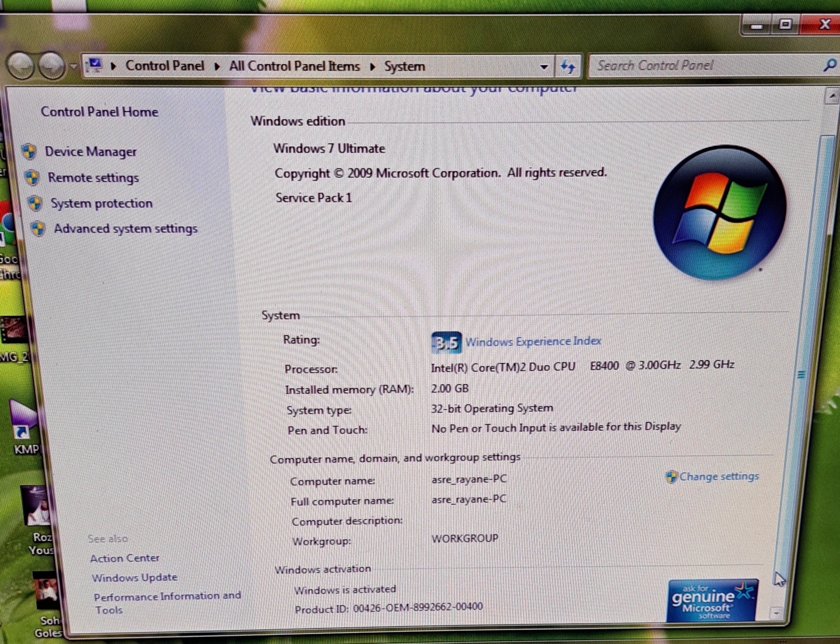Expand arrow after All Control Panel Items
The width and height of the screenshot is (840, 644).
click(x=373, y=67)
